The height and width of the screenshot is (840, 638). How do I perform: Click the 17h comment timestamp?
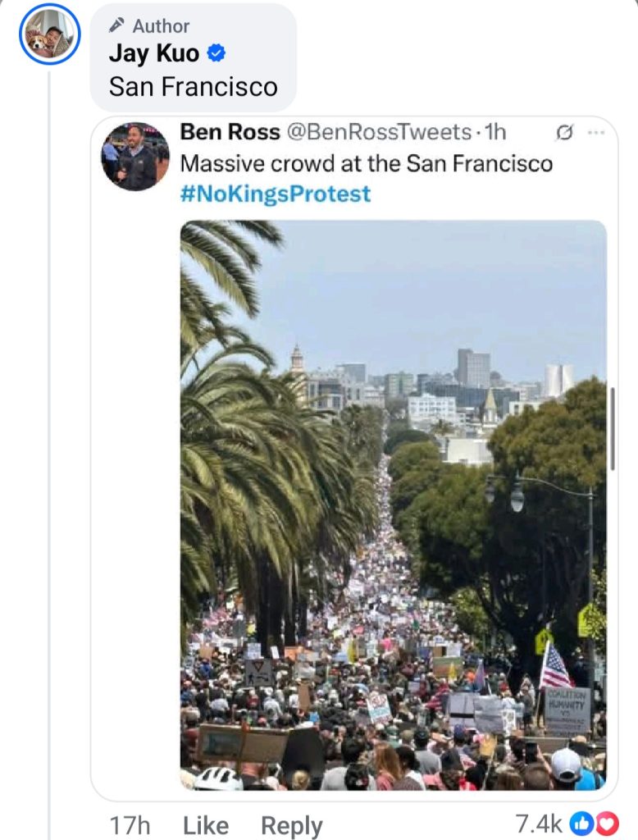coord(130,825)
